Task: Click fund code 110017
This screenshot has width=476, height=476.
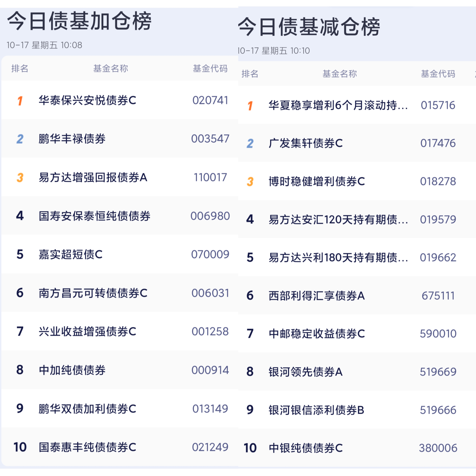Action: pos(210,177)
